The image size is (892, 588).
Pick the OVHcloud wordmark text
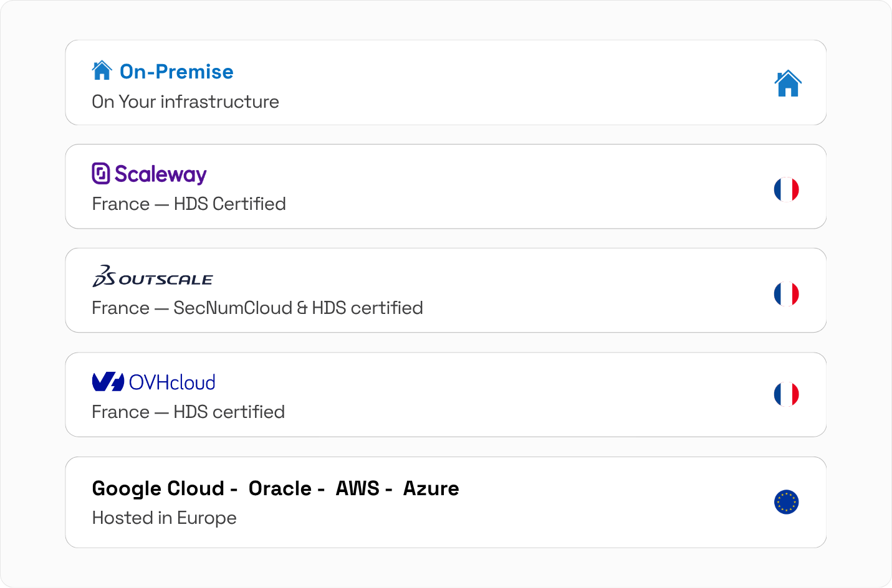pyautogui.click(x=172, y=382)
